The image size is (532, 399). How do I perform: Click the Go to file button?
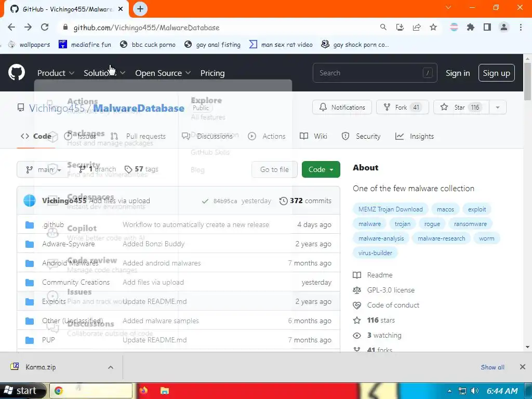[x=274, y=169]
